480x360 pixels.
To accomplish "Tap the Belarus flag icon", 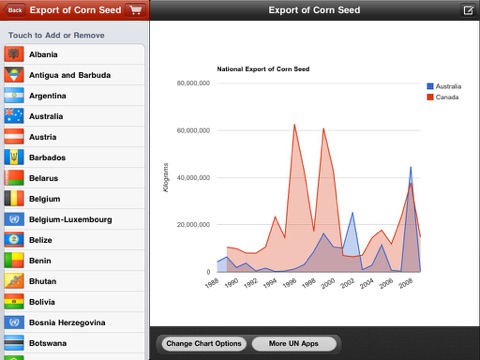I will click(x=14, y=178).
